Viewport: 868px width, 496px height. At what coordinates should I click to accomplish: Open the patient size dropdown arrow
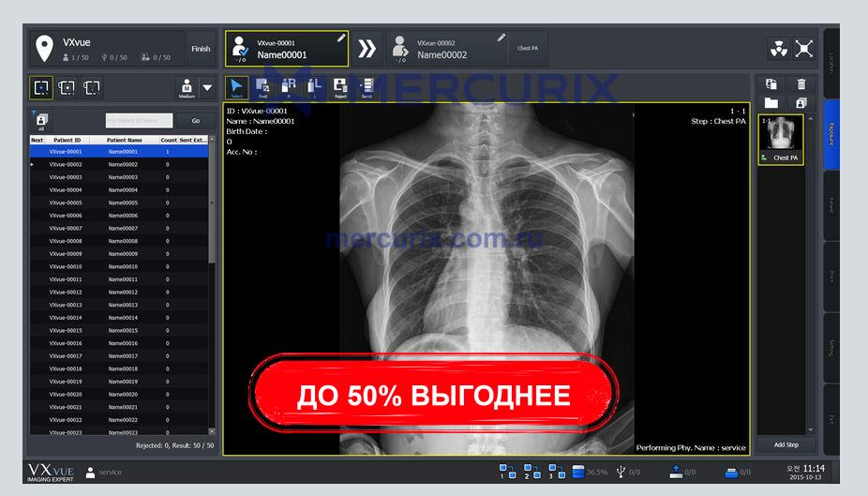[x=207, y=87]
